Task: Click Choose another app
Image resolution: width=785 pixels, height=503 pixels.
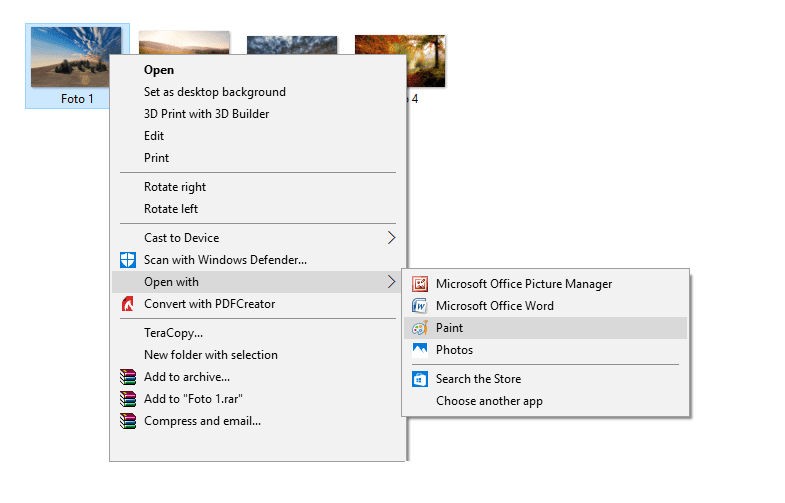Action: coord(489,401)
